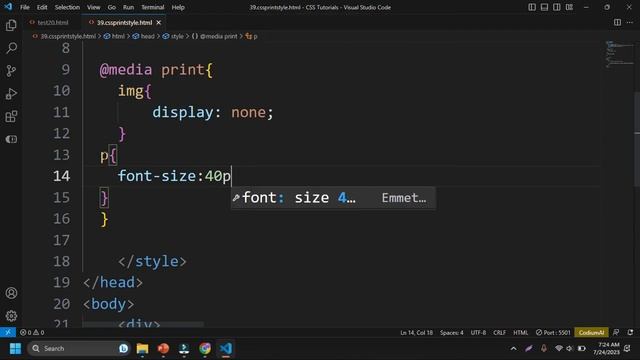
Task: Open the volume speaker tray icon
Action: [x=569, y=349]
